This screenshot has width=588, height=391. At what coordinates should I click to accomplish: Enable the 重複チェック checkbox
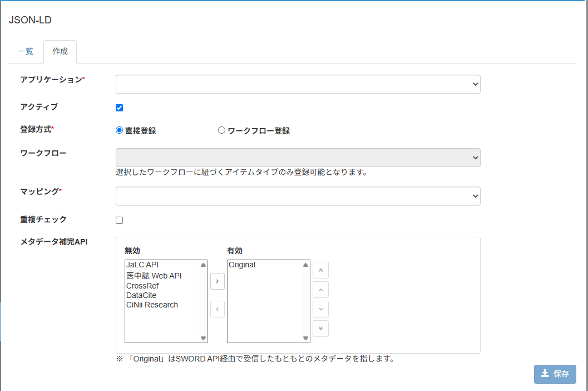(119, 219)
